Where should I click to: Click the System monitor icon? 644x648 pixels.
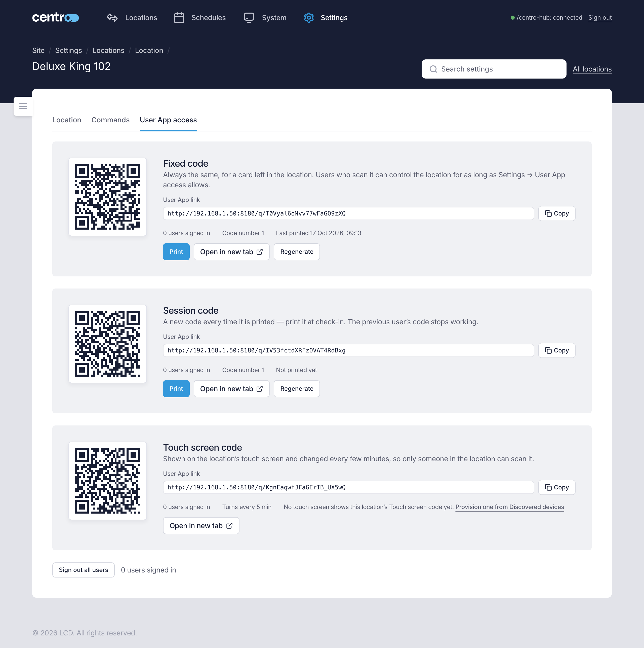click(x=249, y=17)
